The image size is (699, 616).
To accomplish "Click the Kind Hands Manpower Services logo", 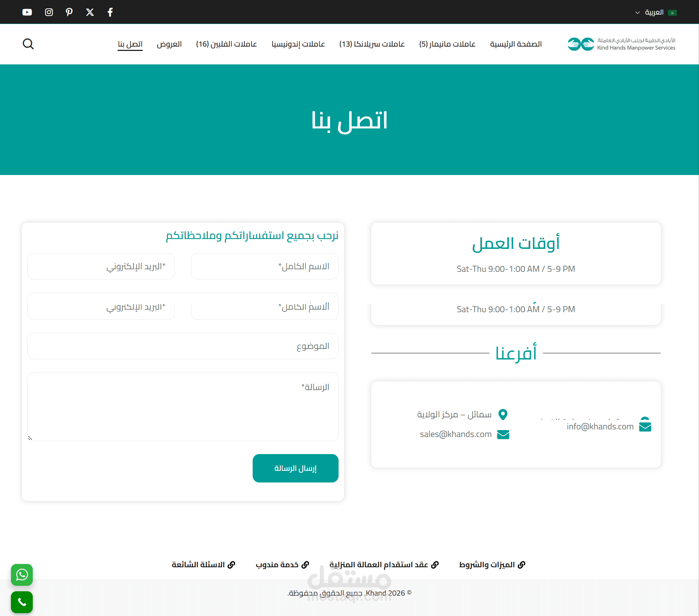I will (621, 44).
